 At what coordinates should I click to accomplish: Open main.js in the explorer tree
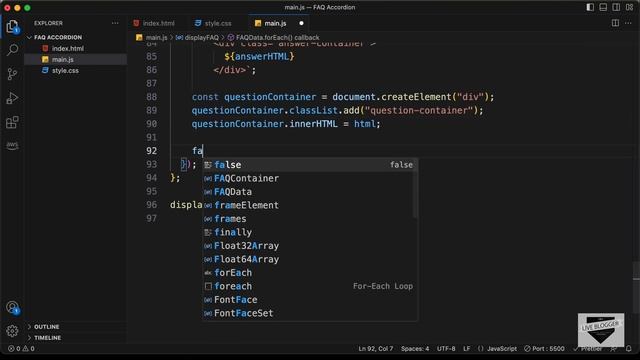tap(62, 59)
